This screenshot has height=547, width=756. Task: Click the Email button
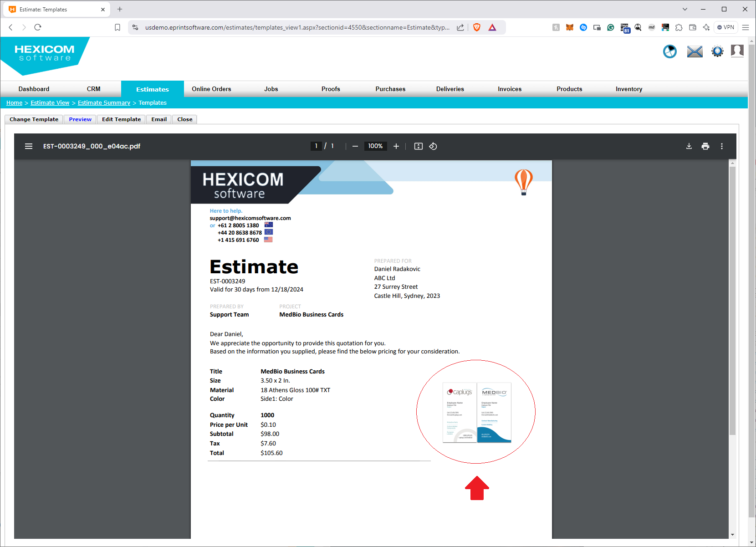tap(159, 119)
